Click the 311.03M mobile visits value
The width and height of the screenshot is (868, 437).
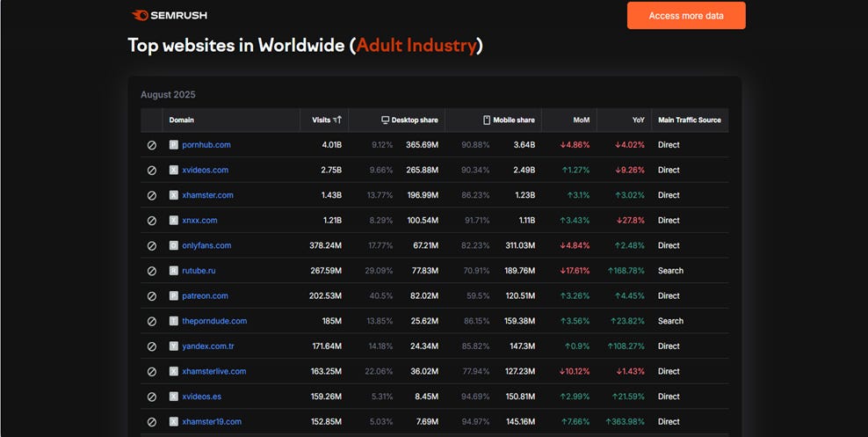click(x=520, y=245)
